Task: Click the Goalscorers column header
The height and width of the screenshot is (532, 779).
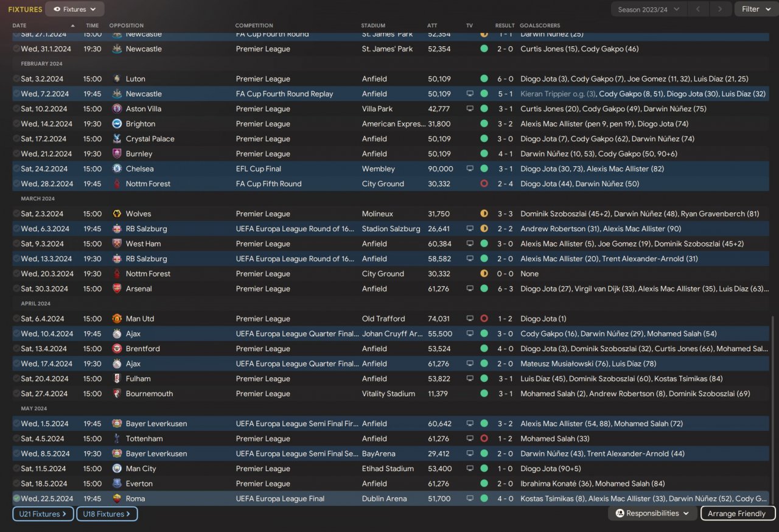Action: pos(540,26)
